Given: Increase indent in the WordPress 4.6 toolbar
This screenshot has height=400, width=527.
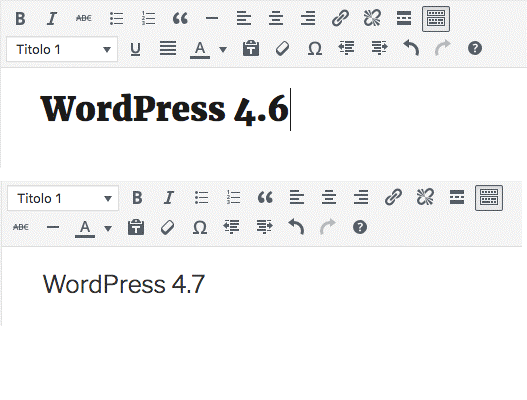Looking at the screenshot, I should click(379, 48).
